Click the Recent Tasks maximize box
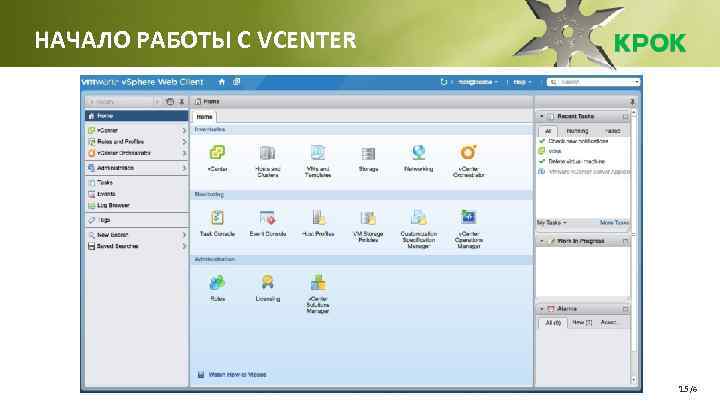 tap(625, 117)
